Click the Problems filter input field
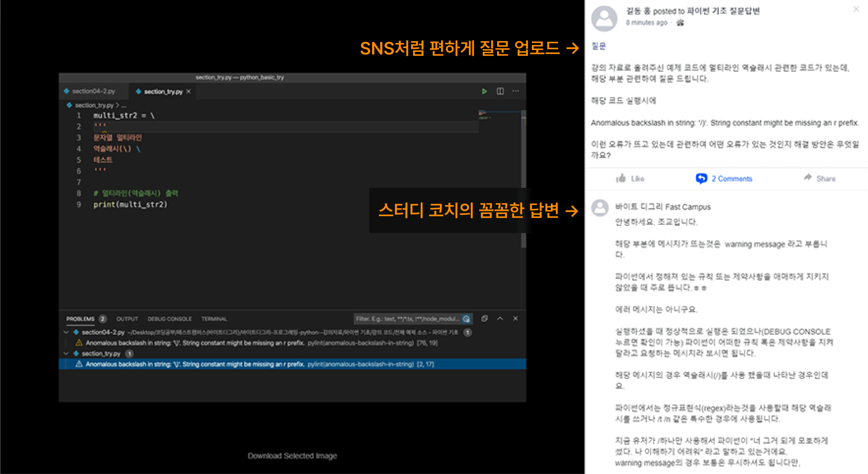868x474 pixels. click(407, 319)
